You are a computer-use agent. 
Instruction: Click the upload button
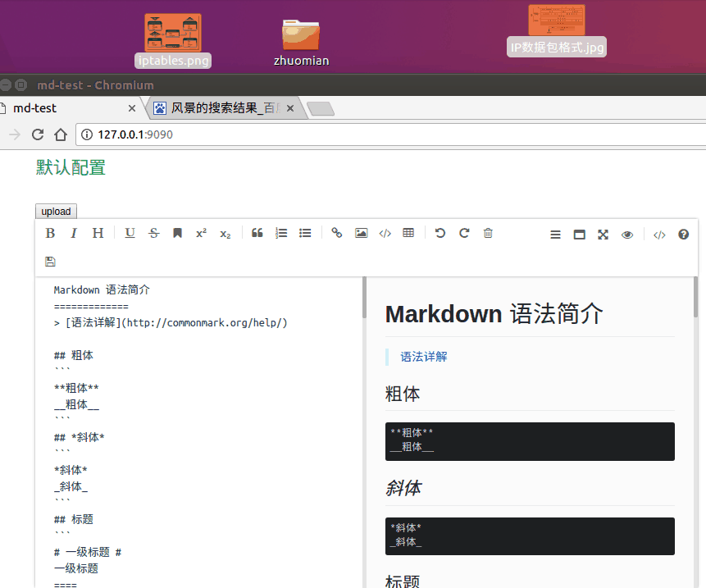pos(57,211)
